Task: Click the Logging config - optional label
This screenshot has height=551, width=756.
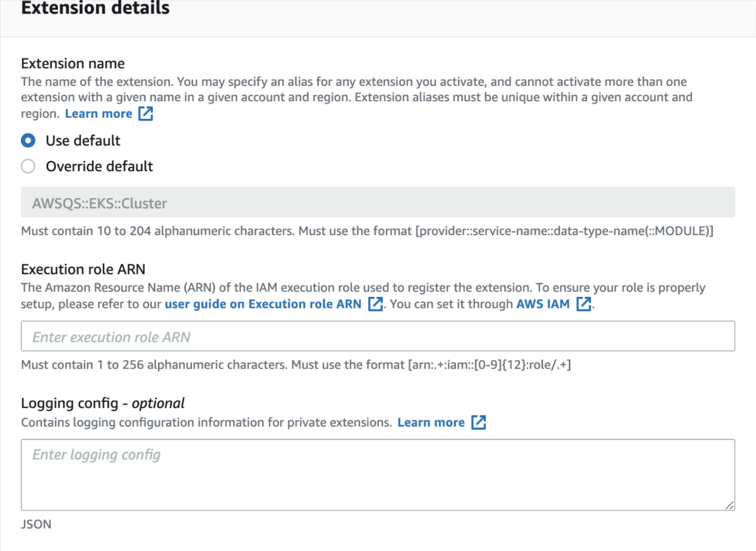Action: tap(101, 403)
